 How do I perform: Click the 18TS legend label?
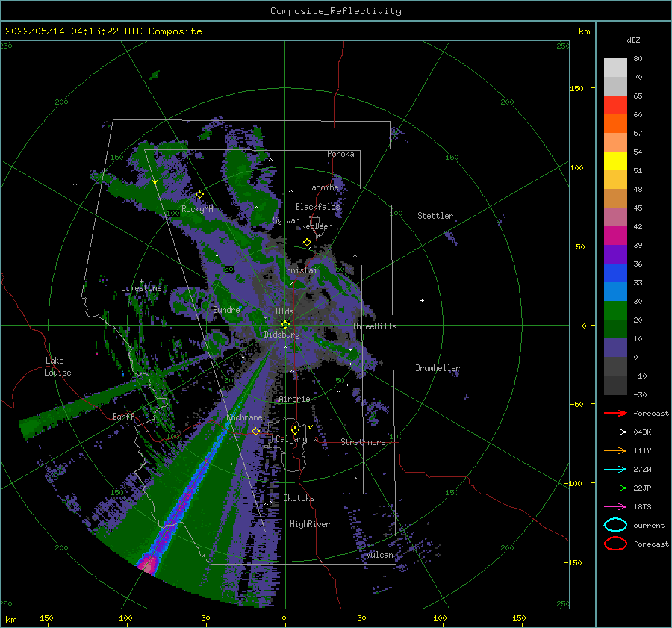(x=642, y=507)
